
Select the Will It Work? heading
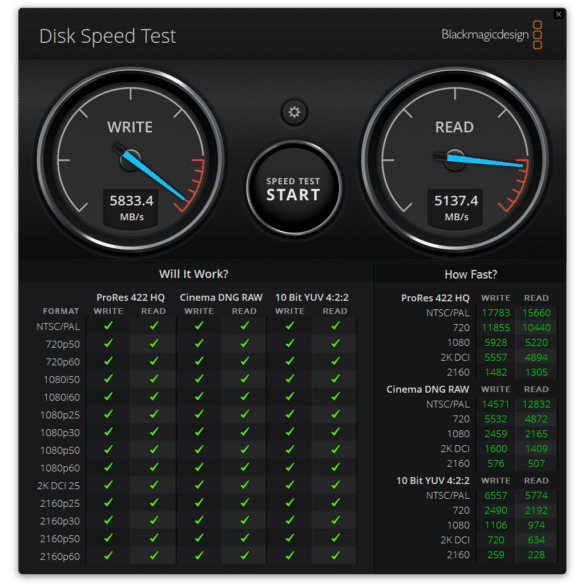pos(194,274)
